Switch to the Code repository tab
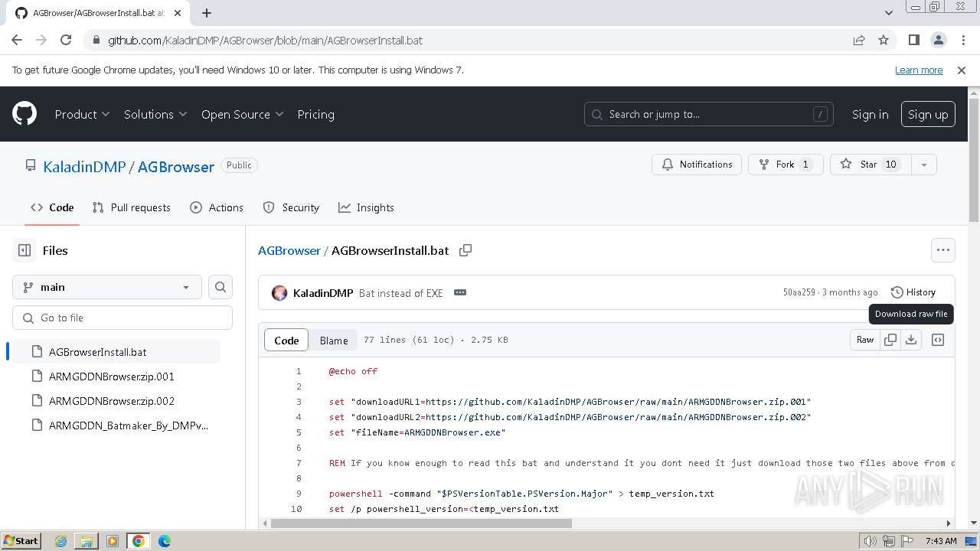Viewport: 980px width, 551px height. pos(52,207)
